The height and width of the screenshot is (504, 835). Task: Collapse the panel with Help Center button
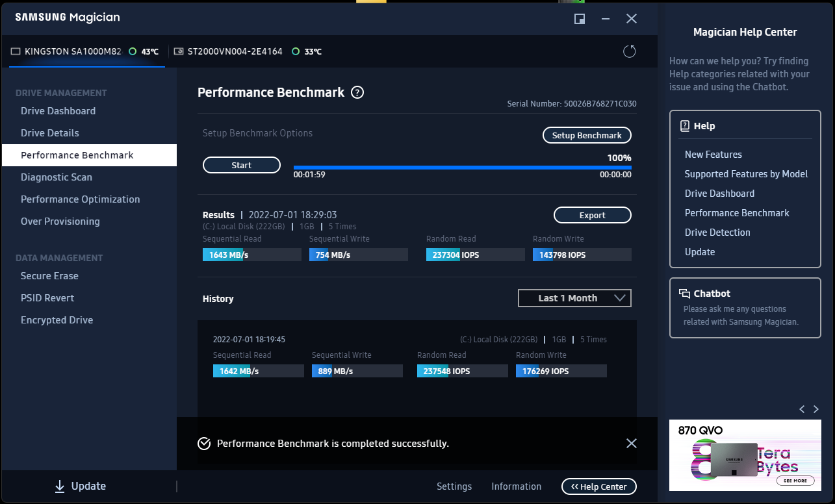[598, 486]
